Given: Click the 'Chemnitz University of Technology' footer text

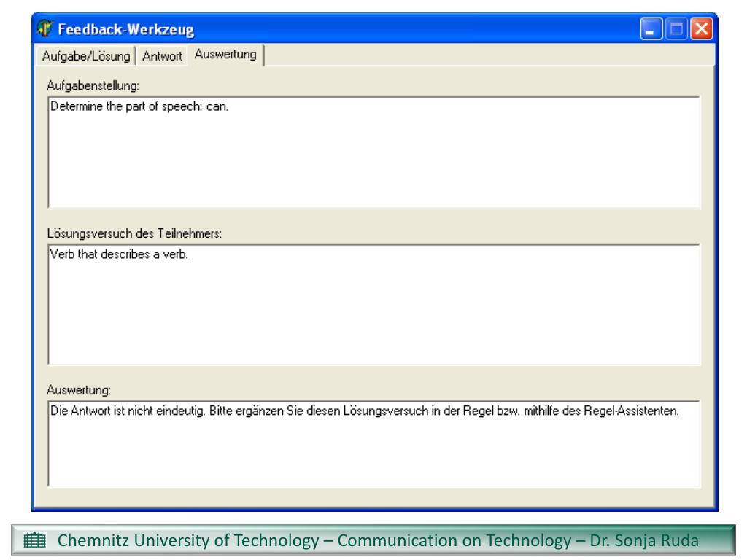Looking at the screenshot, I should [x=188, y=540].
